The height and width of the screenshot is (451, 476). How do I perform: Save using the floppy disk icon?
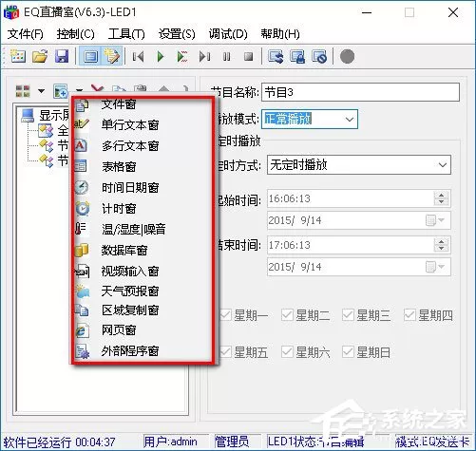(x=62, y=56)
